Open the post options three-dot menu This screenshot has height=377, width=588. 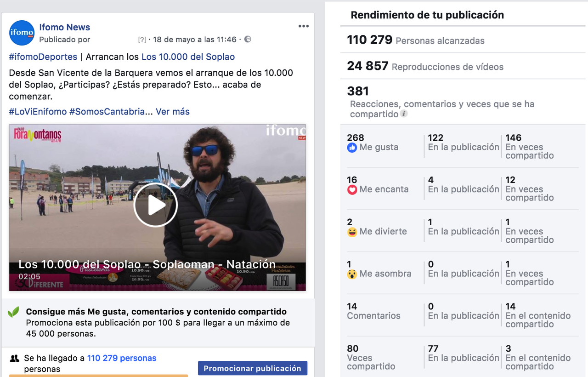[303, 26]
